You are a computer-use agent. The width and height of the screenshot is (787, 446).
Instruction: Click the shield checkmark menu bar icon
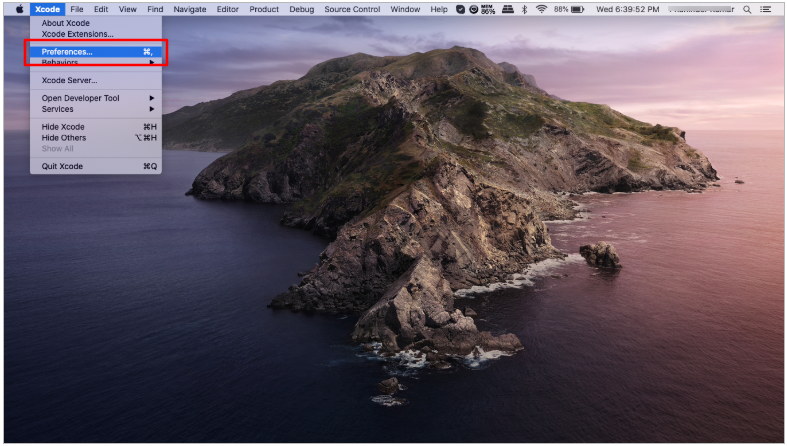coord(460,9)
